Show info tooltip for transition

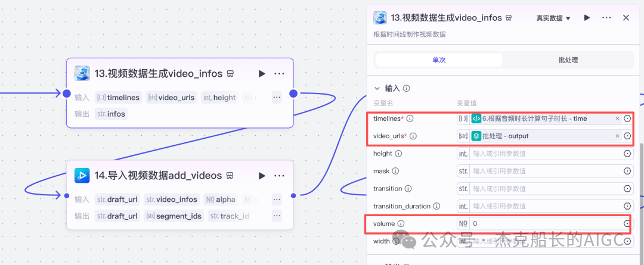click(408, 189)
